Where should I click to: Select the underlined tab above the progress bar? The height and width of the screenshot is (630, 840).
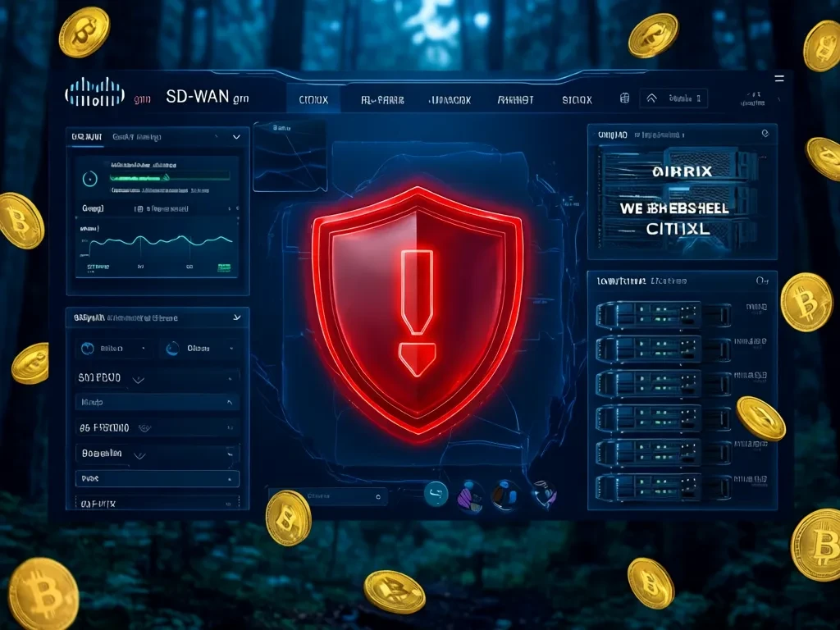tap(86, 137)
